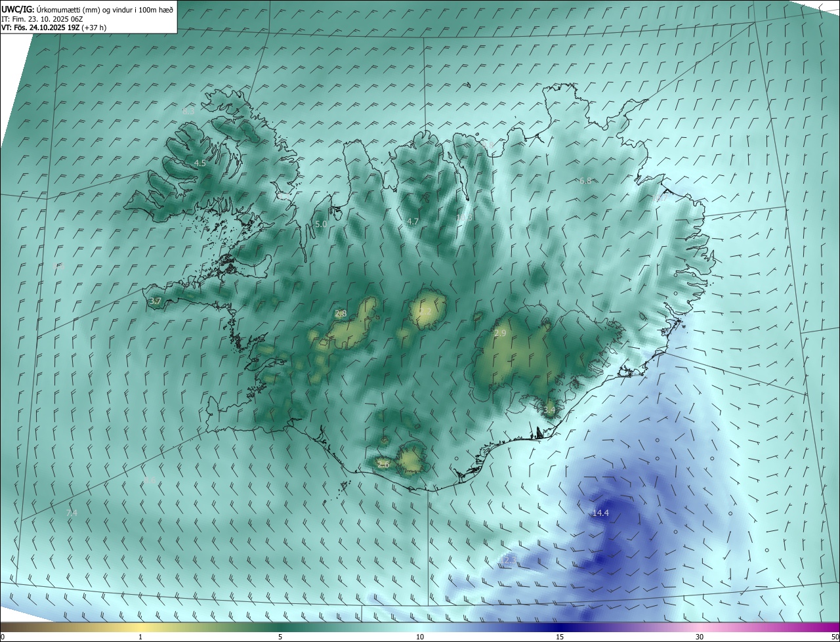Click the 8.3 value north of Westfjords

(188, 112)
